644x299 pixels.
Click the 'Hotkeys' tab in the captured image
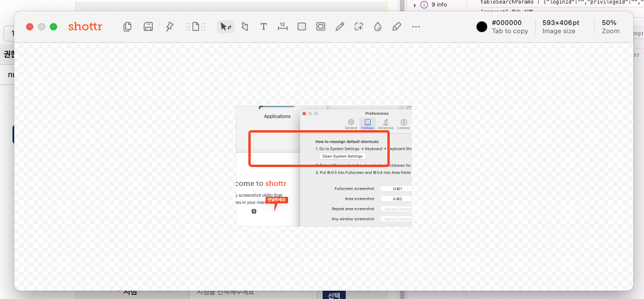(368, 124)
